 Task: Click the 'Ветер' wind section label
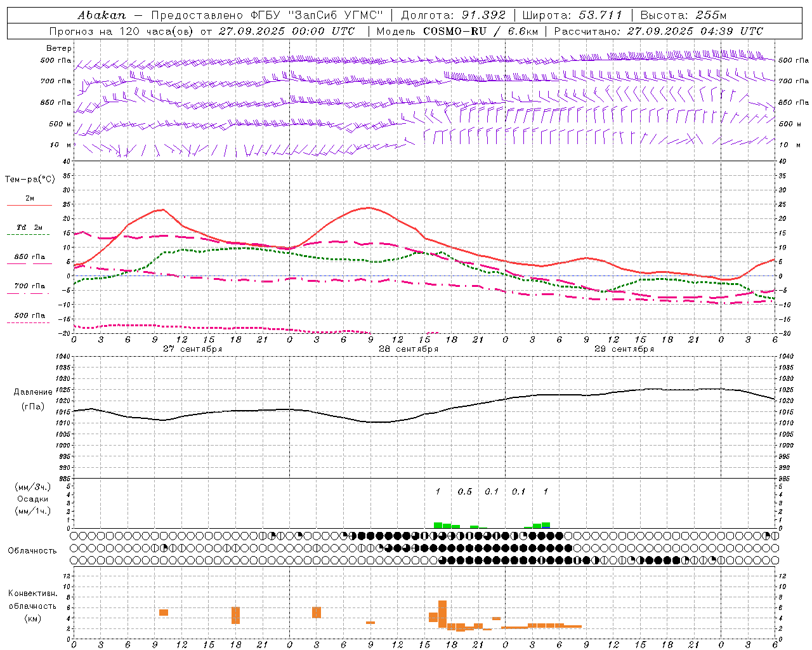point(59,48)
